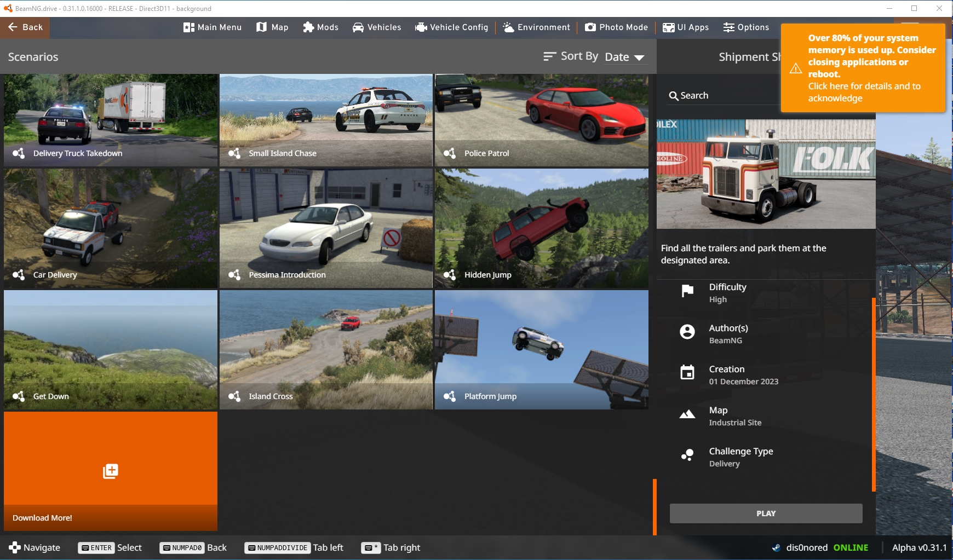Maximize the BeamNG.drive window

(x=914, y=8)
